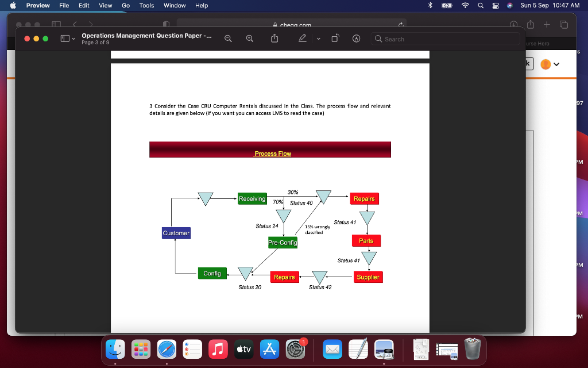Click the Share button in Preview toolbar
The image size is (588, 368).
274,39
